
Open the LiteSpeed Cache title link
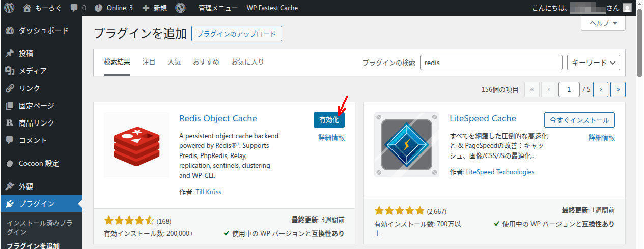coord(483,118)
